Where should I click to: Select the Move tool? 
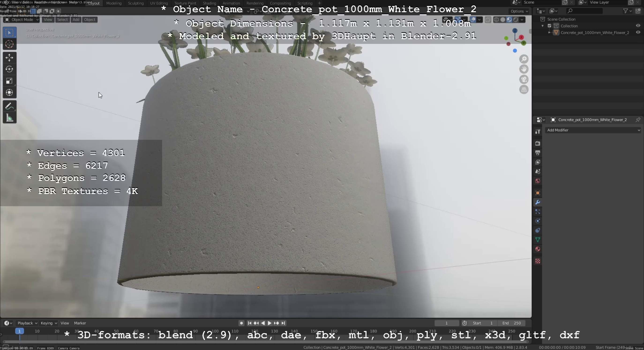coord(10,58)
